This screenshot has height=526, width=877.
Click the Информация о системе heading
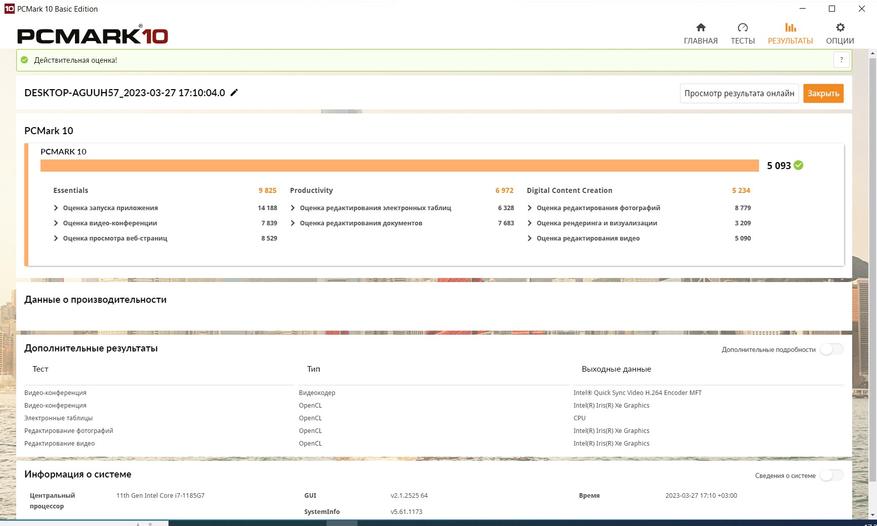[78, 474]
